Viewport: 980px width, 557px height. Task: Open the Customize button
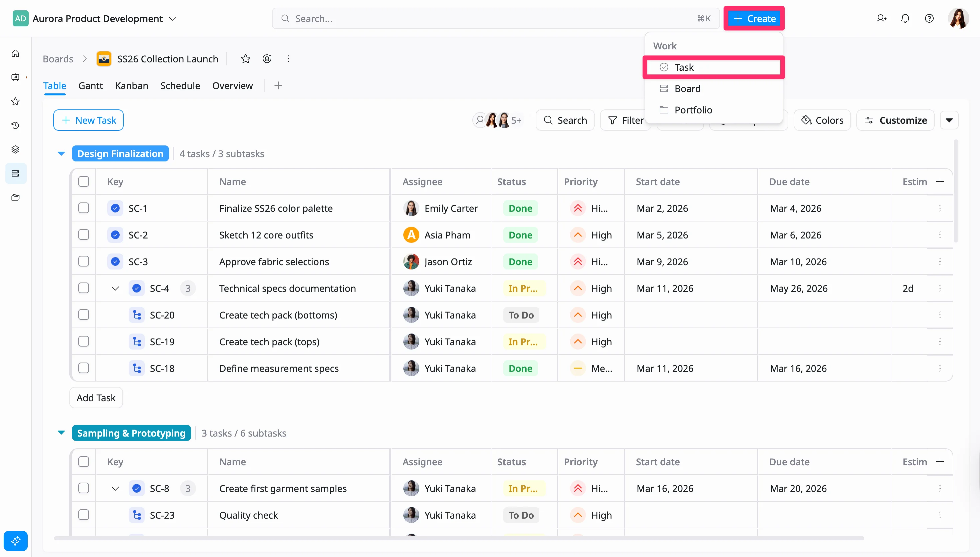(x=895, y=120)
